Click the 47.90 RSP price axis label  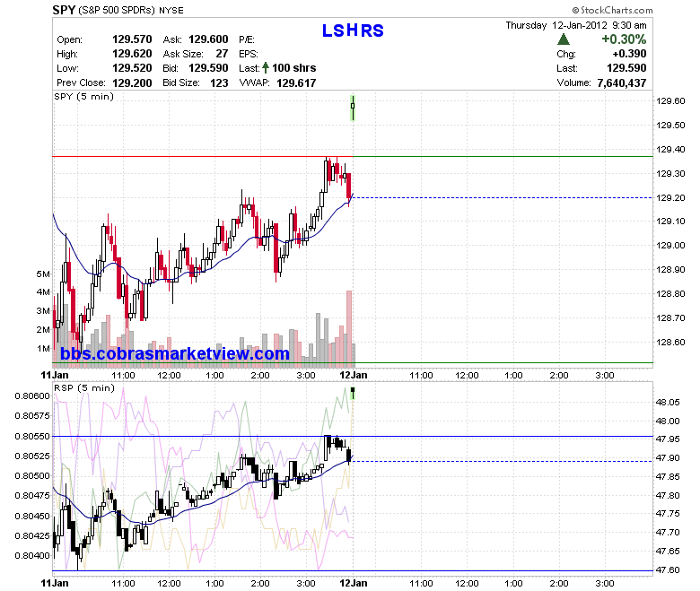[668, 458]
